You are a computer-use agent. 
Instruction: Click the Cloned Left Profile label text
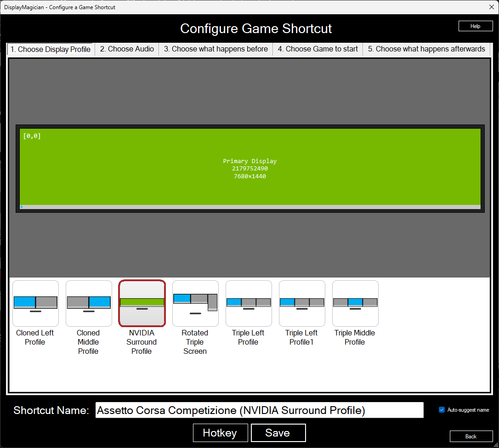coord(35,337)
